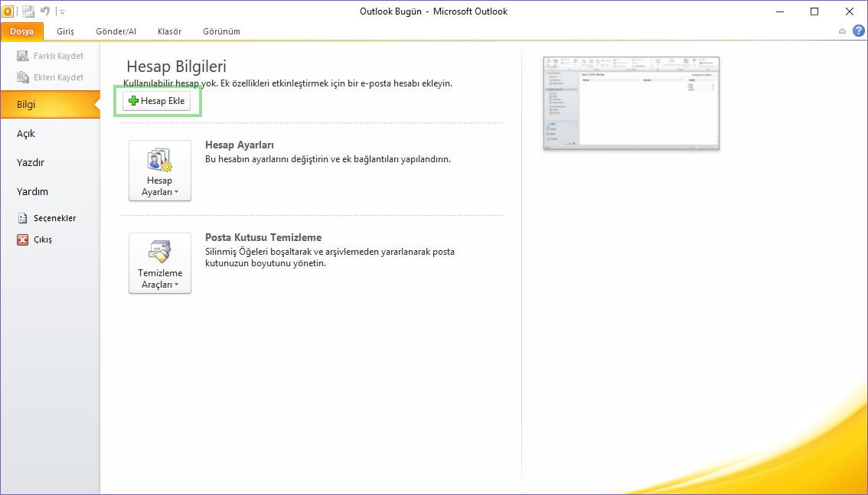Switch to the Görünüm ribbon tab
The width and height of the screenshot is (868, 495).
[x=221, y=31]
